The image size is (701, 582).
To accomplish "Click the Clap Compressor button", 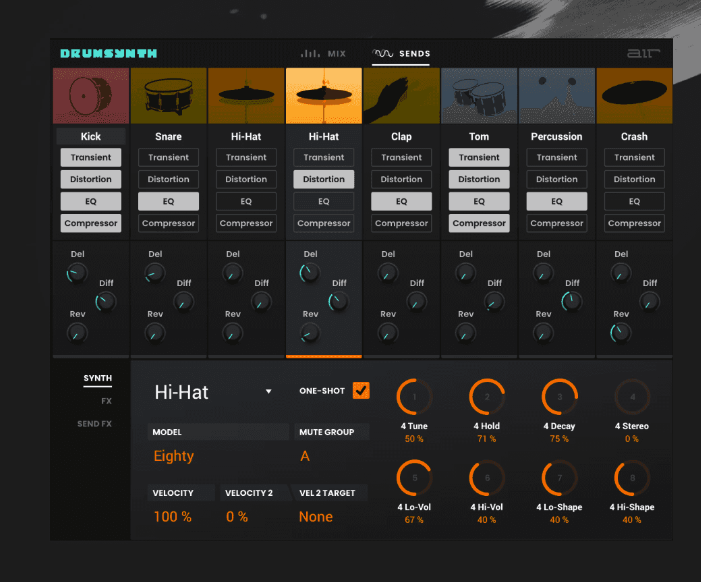I will tap(401, 223).
